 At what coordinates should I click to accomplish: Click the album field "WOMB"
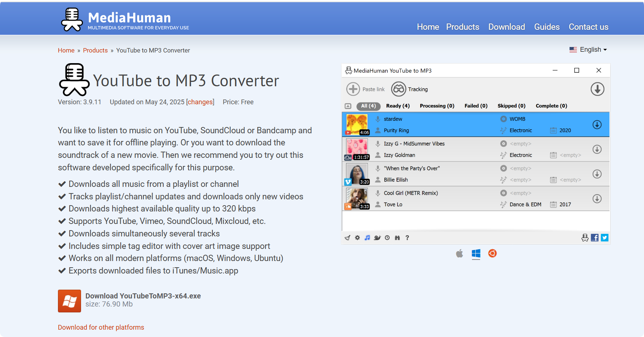(x=517, y=119)
